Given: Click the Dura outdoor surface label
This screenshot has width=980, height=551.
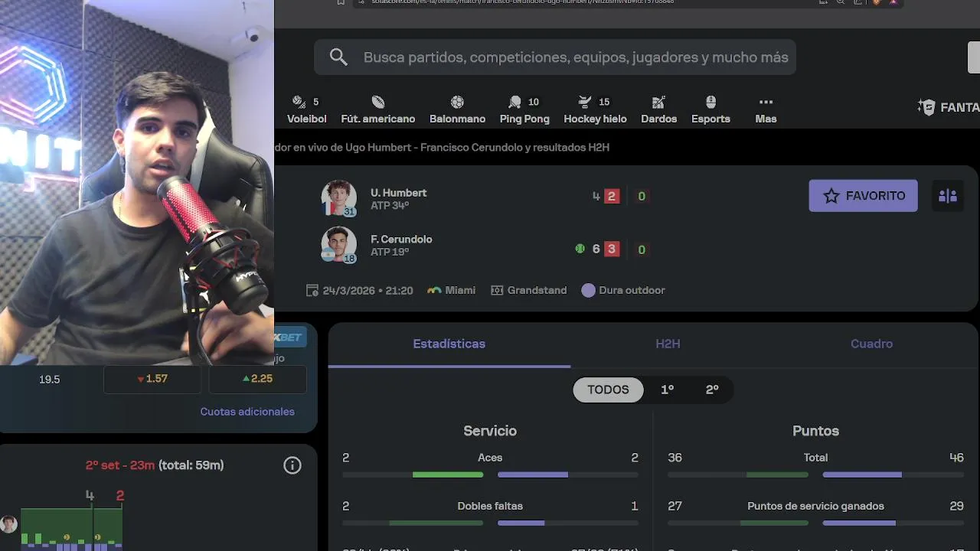Looking at the screenshot, I should coord(623,291).
